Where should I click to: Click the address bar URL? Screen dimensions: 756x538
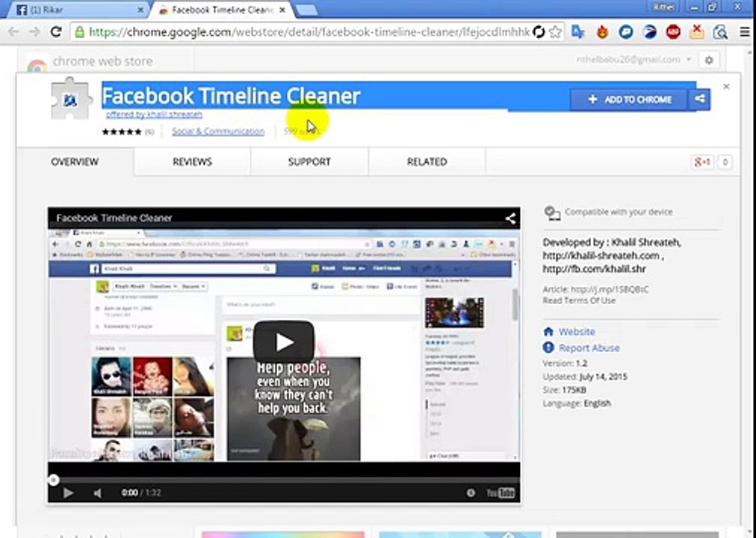[309, 32]
